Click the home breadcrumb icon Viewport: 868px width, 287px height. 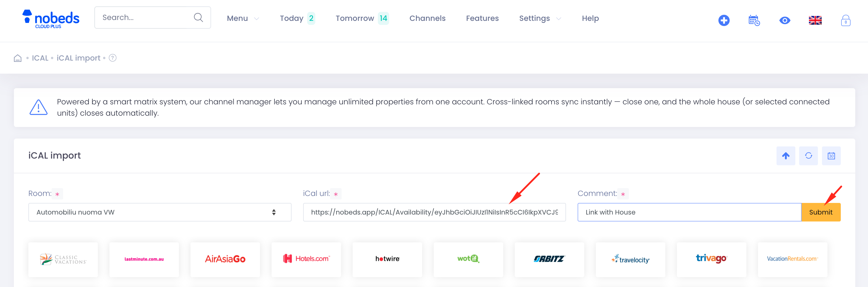coord(18,58)
